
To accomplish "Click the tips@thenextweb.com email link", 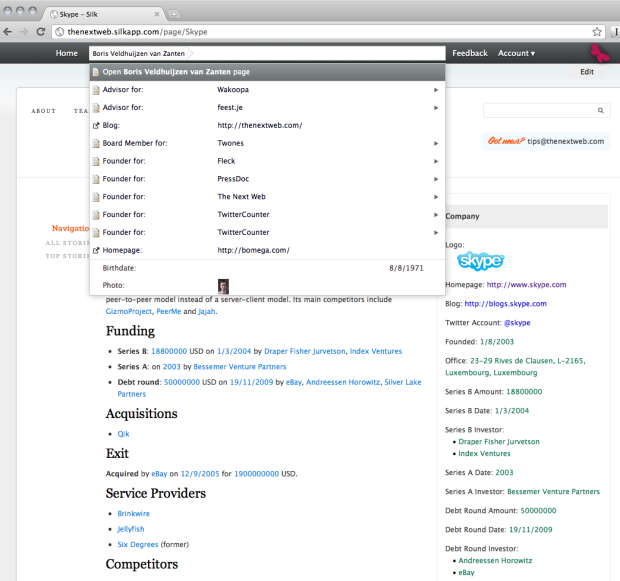I will (565, 141).
